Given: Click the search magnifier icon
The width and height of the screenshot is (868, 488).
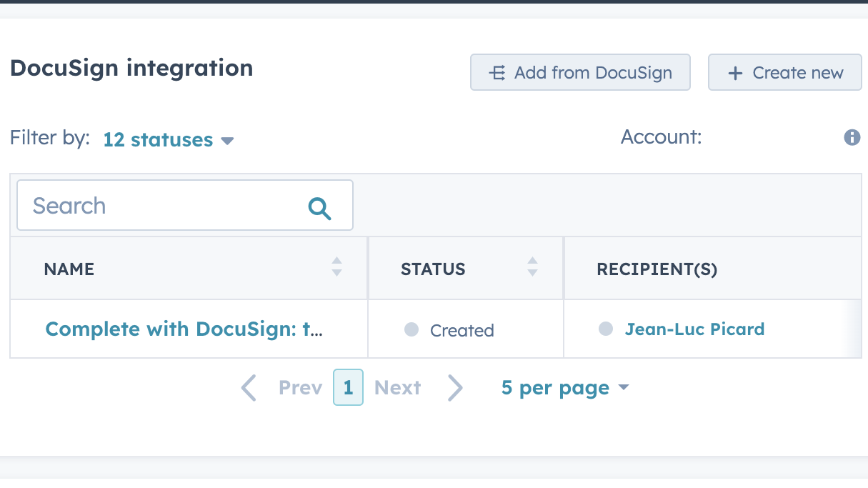Looking at the screenshot, I should 319,208.
